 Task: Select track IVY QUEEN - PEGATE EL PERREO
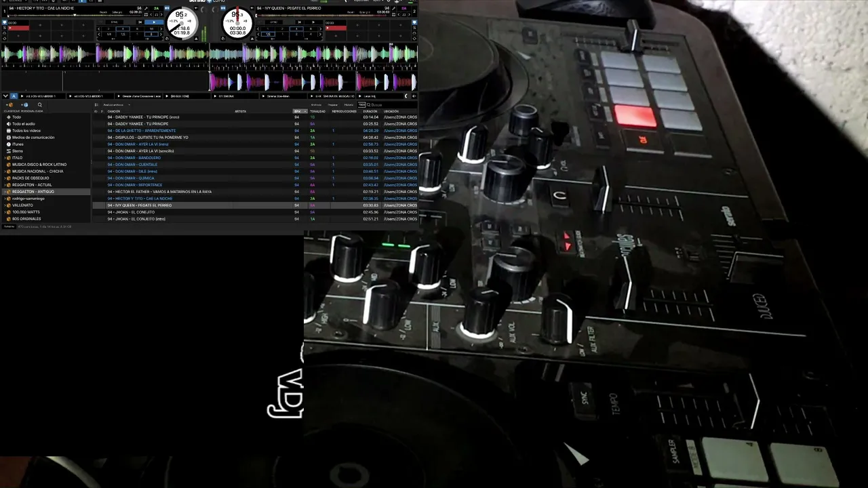click(x=255, y=205)
